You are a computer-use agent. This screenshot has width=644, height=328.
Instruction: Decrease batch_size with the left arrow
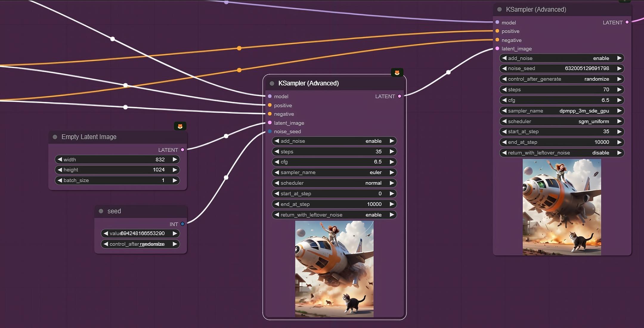pos(60,180)
